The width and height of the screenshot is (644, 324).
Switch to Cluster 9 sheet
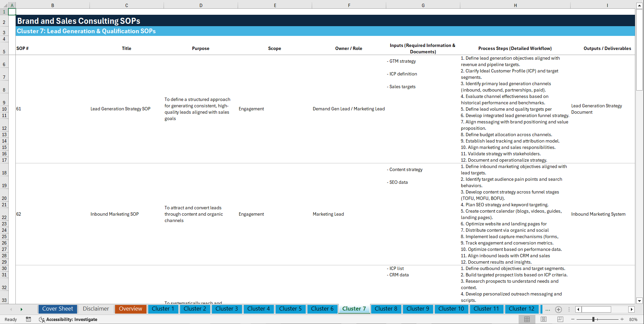point(418,309)
